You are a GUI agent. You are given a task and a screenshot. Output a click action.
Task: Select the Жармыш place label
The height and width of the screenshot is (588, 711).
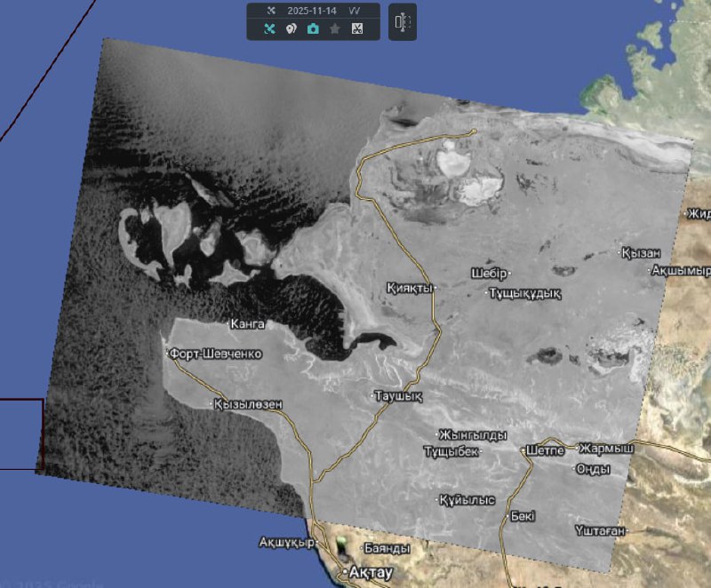(x=608, y=449)
